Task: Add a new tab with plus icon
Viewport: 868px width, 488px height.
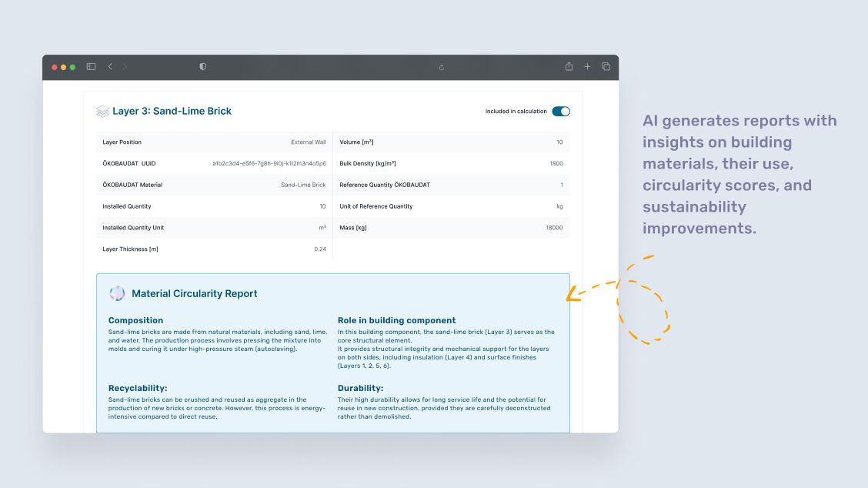Action: [587, 66]
